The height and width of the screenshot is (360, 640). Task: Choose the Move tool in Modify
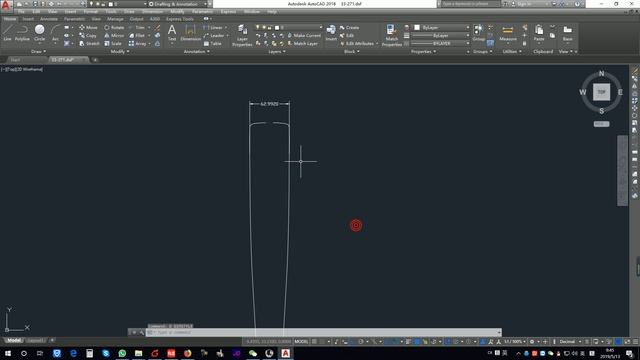click(x=88, y=27)
